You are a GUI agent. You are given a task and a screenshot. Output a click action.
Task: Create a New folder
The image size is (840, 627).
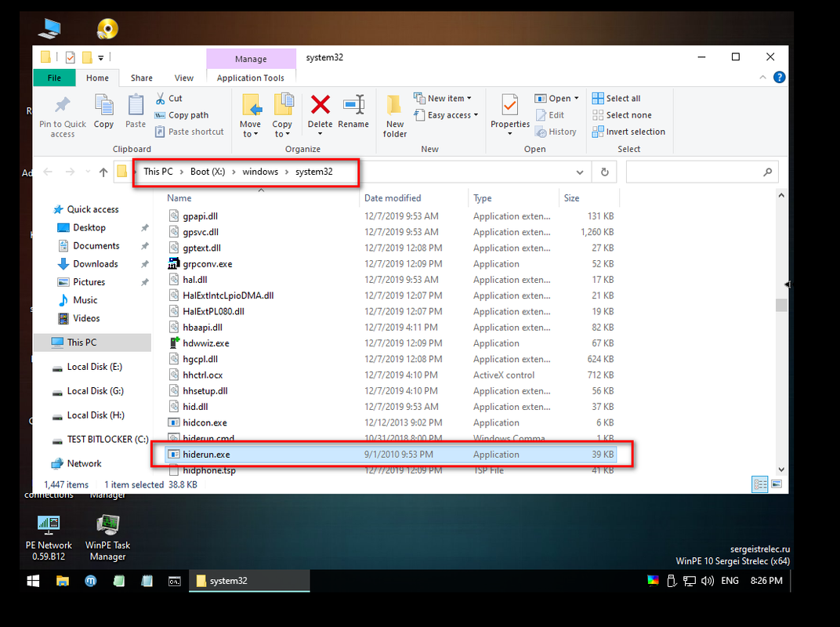[x=395, y=116]
